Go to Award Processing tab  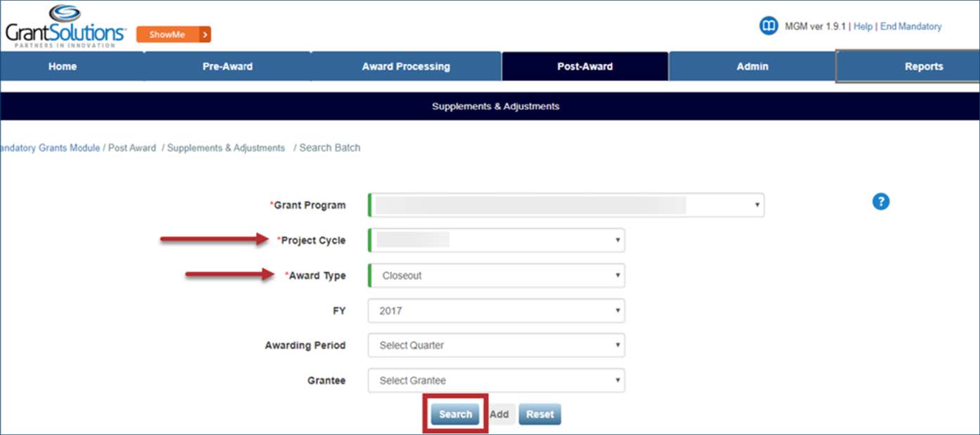click(406, 67)
